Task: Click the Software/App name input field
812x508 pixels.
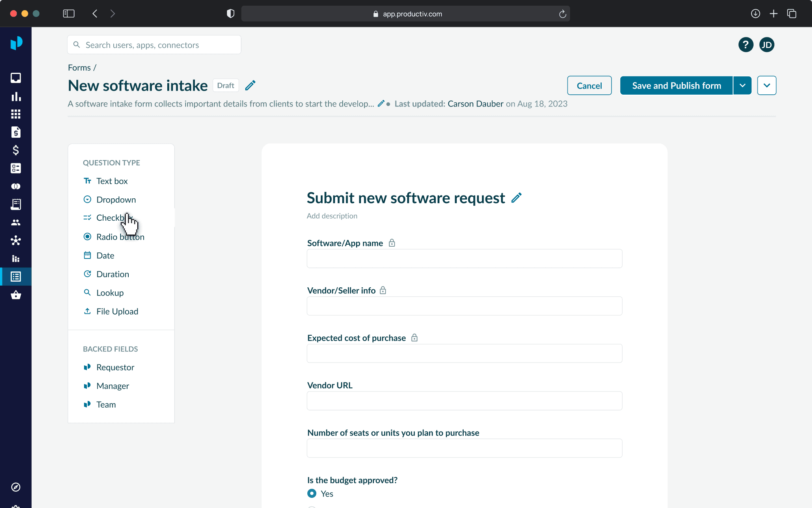Action: coord(464,258)
